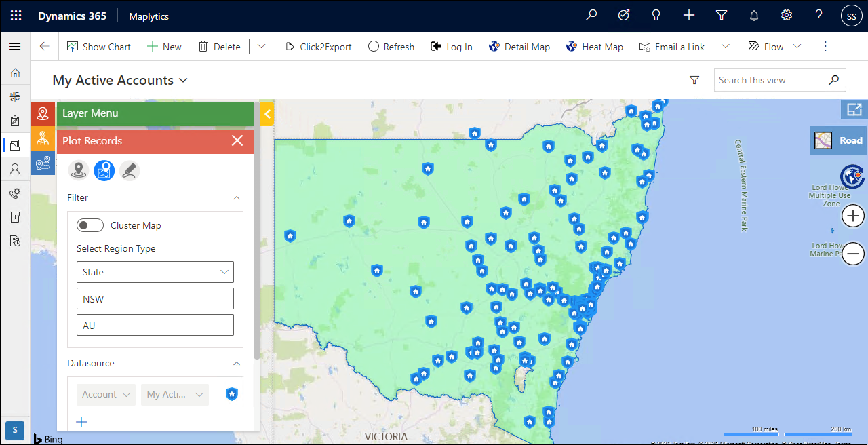Collapse the Filter section

pos(237,197)
